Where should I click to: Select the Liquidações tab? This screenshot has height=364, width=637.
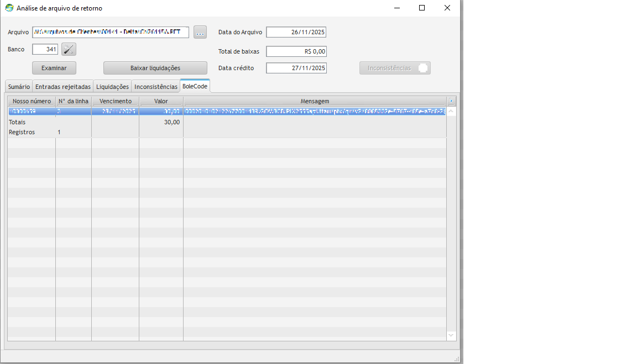click(x=112, y=87)
